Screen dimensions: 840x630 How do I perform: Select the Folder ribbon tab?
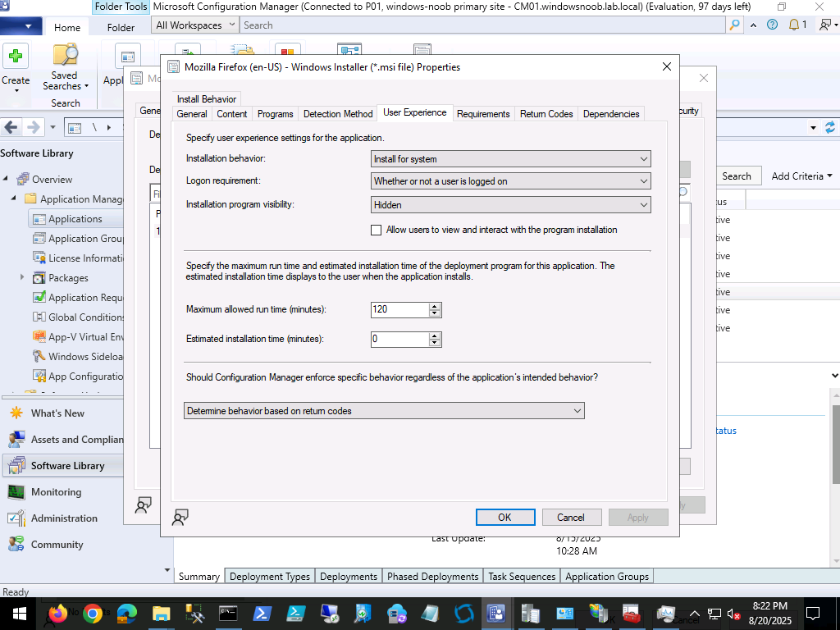pos(121,27)
